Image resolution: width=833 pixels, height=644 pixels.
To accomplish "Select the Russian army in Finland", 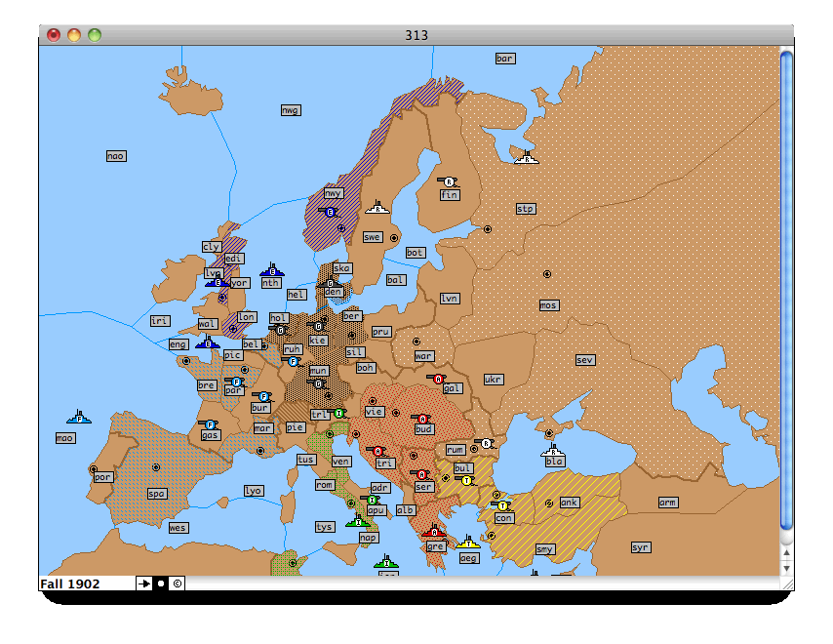I will (449, 182).
